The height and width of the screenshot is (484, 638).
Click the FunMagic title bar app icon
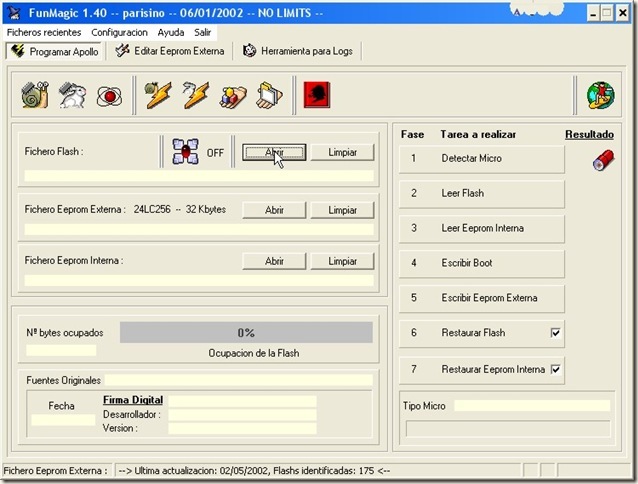(15, 13)
